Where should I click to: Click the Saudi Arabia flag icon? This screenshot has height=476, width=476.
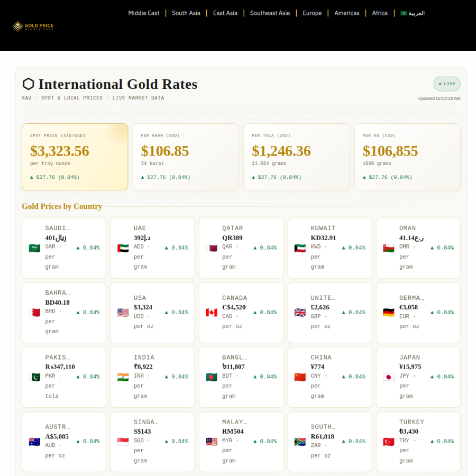pyautogui.click(x=34, y=248)
